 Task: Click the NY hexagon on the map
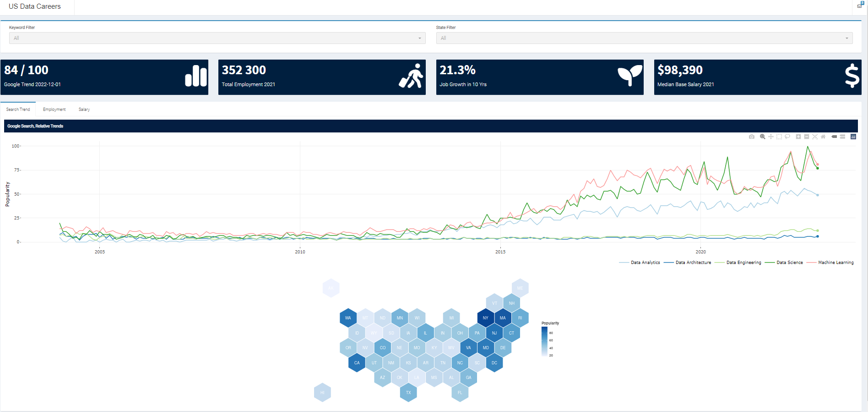[486, 318]
